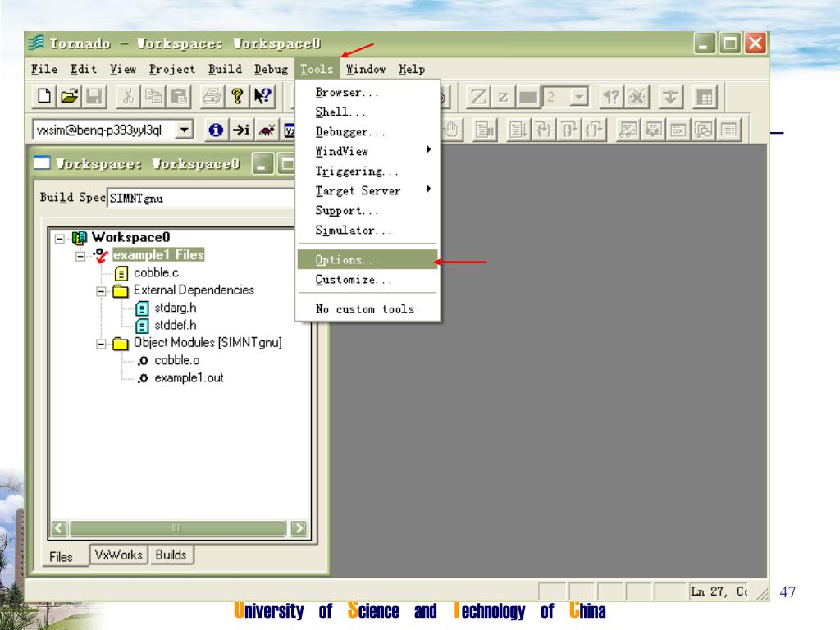Click the gray rectangle toolbar icon
This screenshot has height=630, width=840.
tap(528, 98)
